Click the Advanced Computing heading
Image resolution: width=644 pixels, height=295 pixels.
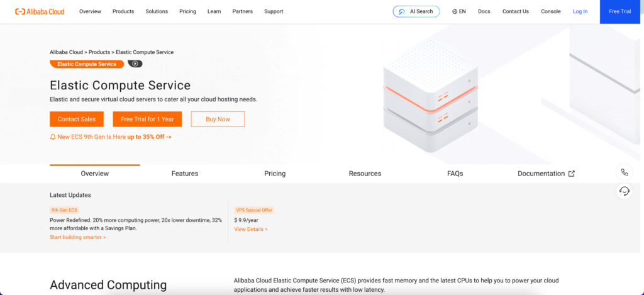[108, 285]
